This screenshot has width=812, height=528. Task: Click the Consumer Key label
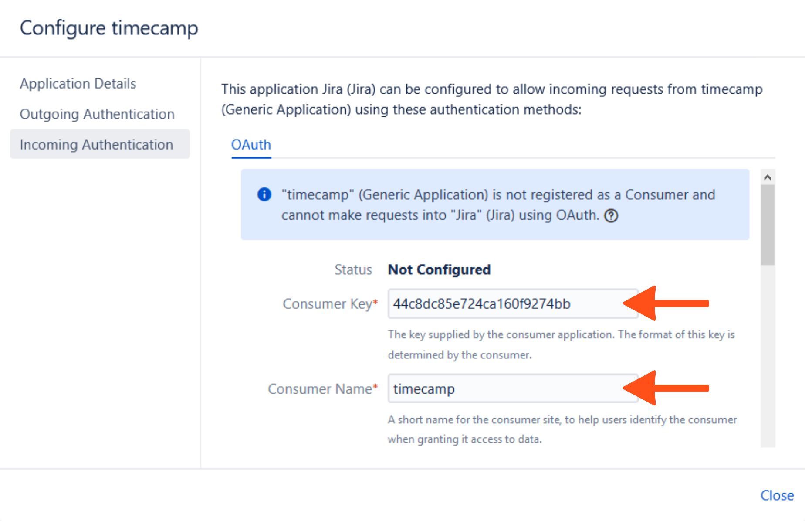click(x=328, y=304)
